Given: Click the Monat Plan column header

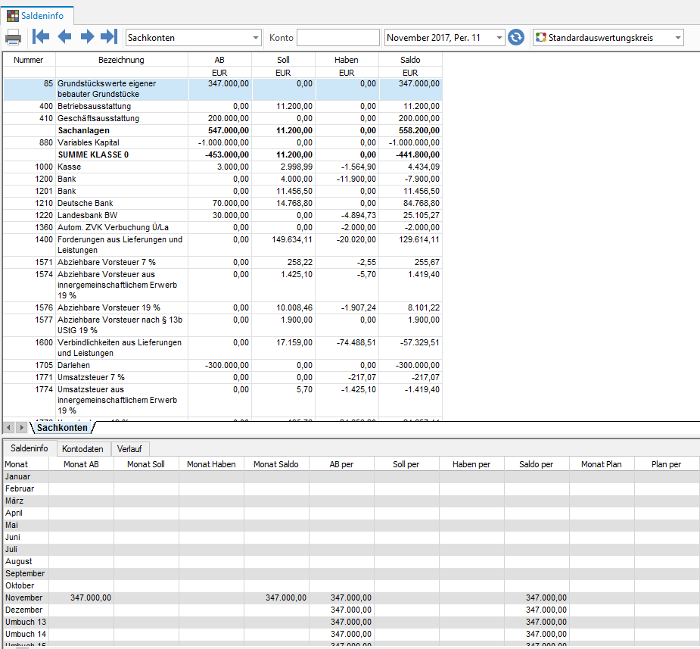Looking at the screenshot, I should click(x=601, y=464).
